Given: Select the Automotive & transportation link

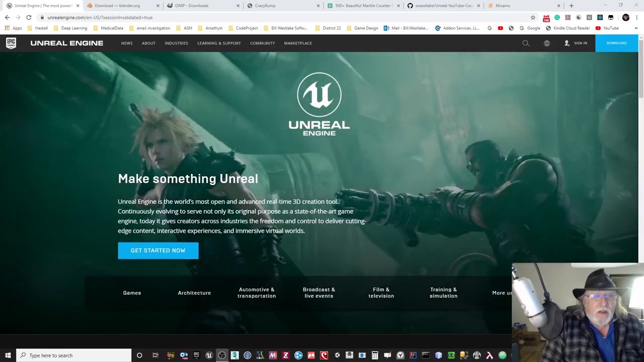Looking at the screenshot, I should (x=257, y=293).
